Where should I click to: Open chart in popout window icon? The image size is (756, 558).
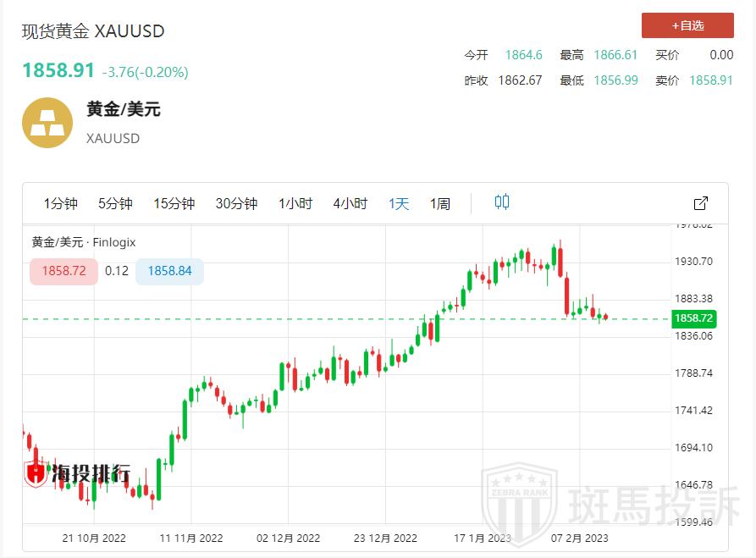click(x=700, y=203)
